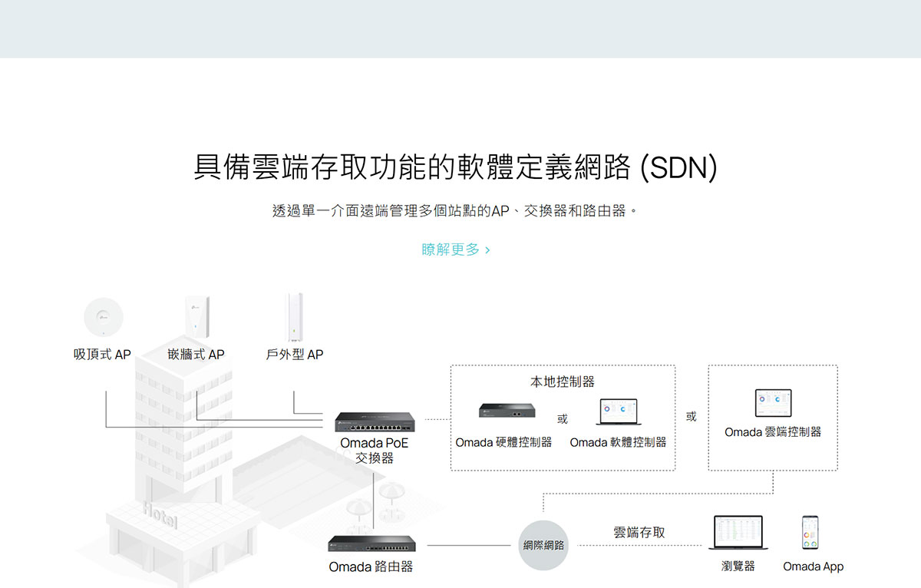Click the arrow after 瞭解更多
The image size is (921, 588).
click(x=488, y=250)
